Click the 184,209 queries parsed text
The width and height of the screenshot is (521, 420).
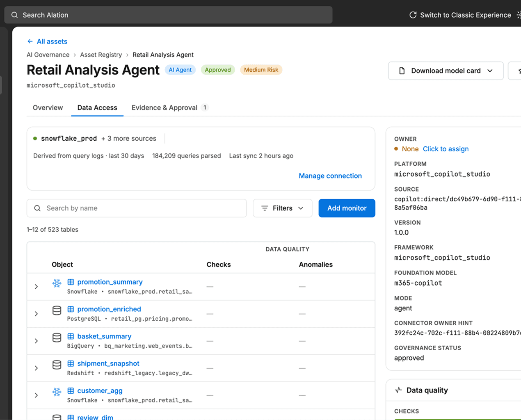[187, 156]
